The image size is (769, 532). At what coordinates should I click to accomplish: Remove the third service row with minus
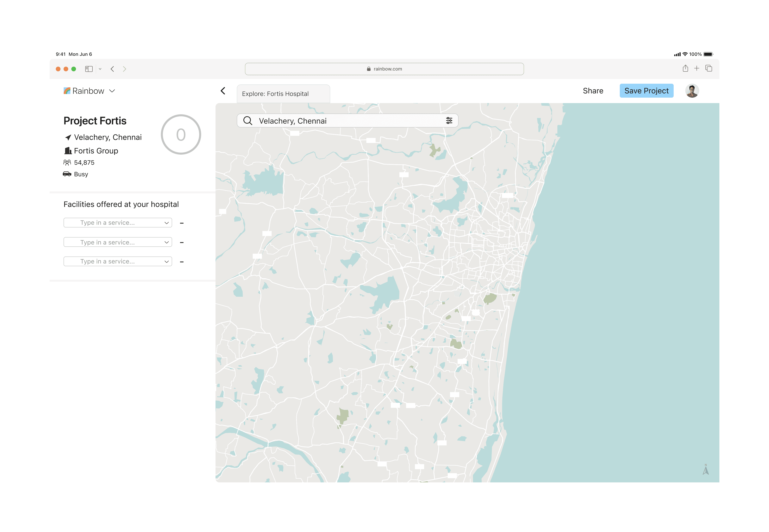tap(182, 262)
